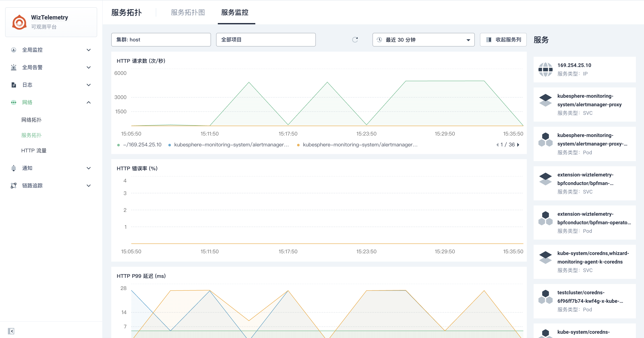Collapse the sidebar with the bottom-left arrow icon
The height and width of the screenshot is (338, 644).
coord(11,331)
